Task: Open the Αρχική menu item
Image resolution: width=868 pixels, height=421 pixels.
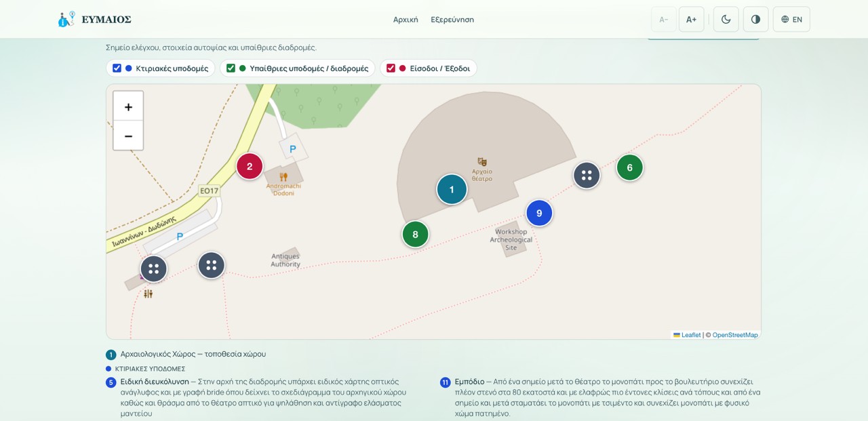Action: (406, 19)
